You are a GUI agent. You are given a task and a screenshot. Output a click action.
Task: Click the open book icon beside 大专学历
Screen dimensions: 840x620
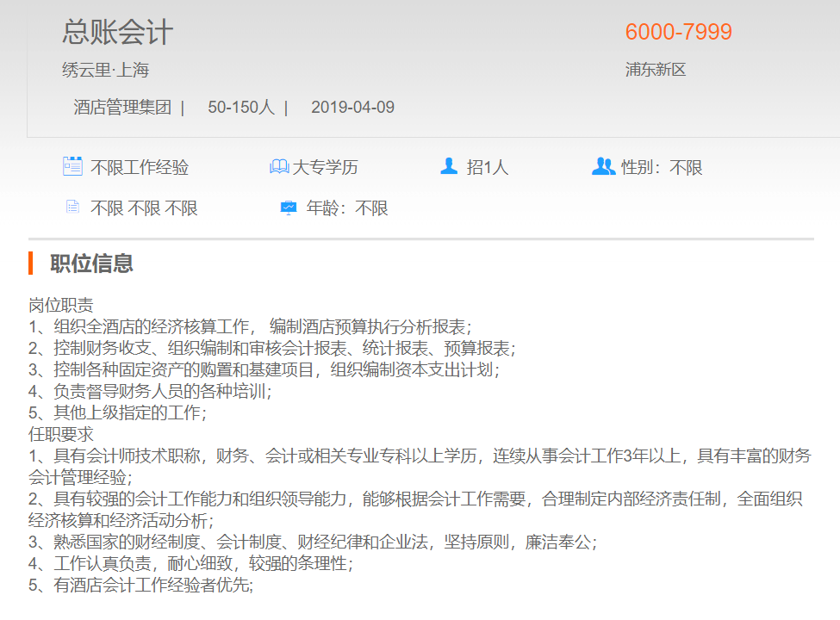click(279, 167)
